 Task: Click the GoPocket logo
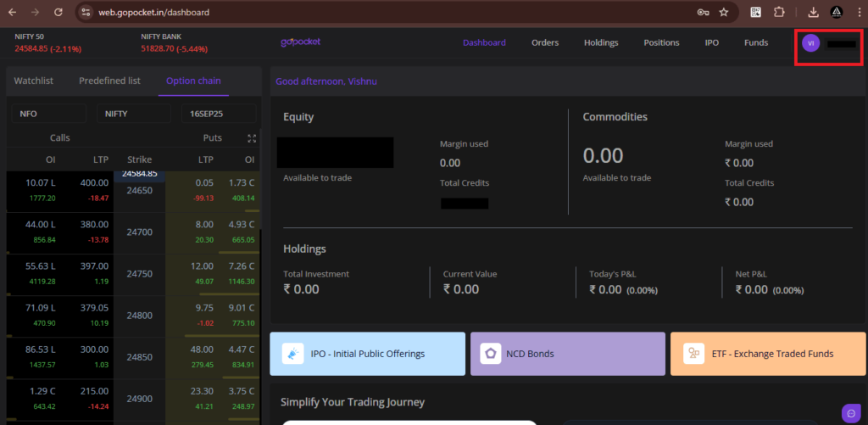(300, 42)
